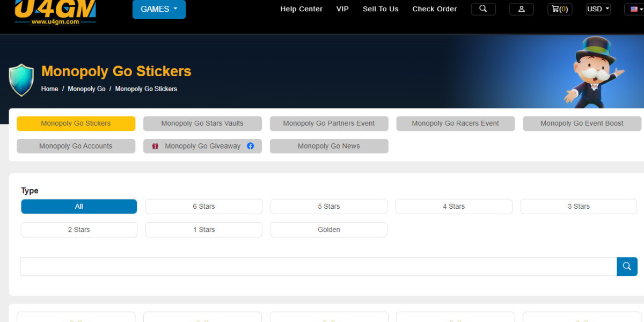Open the Sell To Us page
The image size is (644, 322).
(x=380, y=9)
